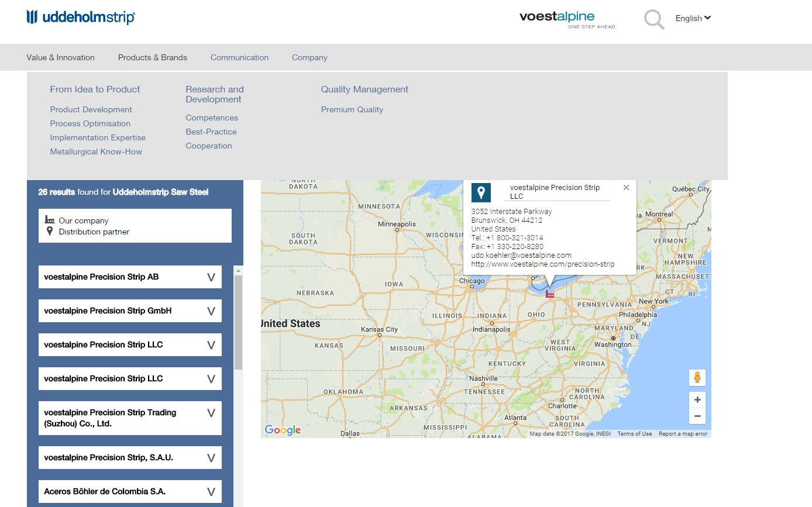Open the Communication menu
The image size is (812, 507).
(x=239, y=57)
